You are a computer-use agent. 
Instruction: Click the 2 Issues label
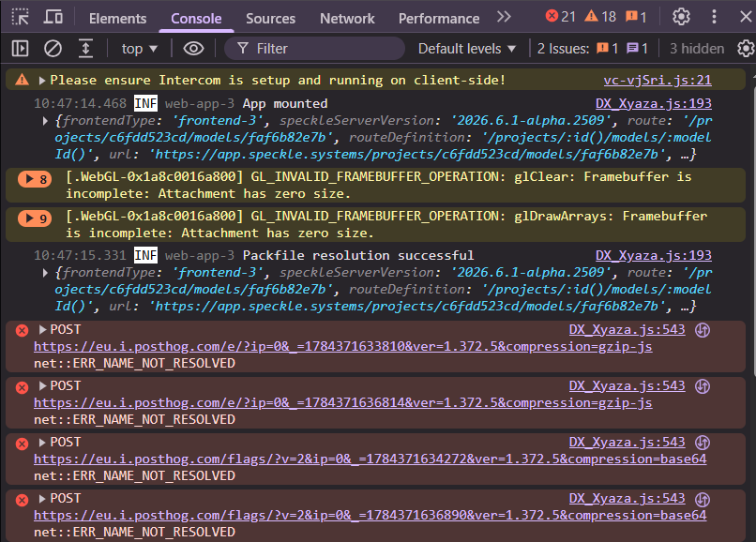(x=563, y=48)
